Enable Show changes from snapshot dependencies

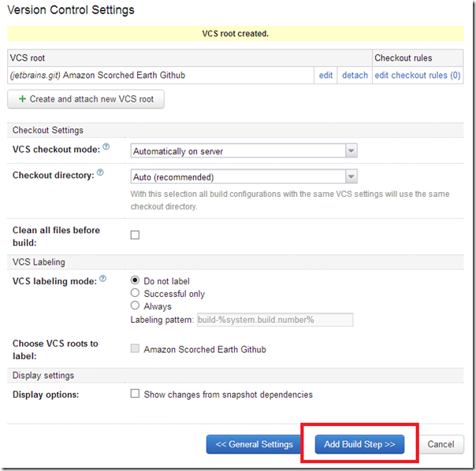point(135,393)
